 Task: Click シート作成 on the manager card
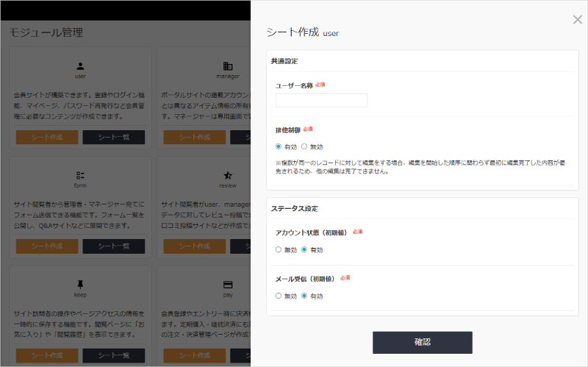(x=194, y=137)
